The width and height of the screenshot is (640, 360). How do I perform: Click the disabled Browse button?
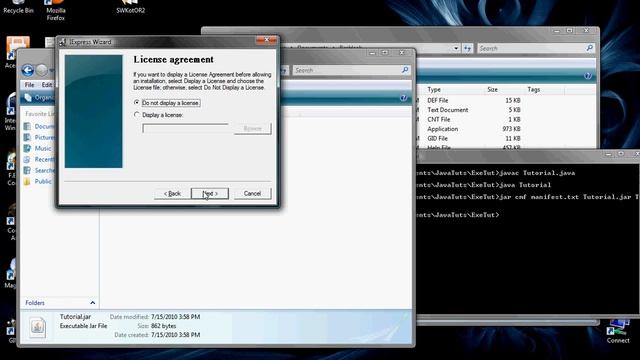click(253, 129)
